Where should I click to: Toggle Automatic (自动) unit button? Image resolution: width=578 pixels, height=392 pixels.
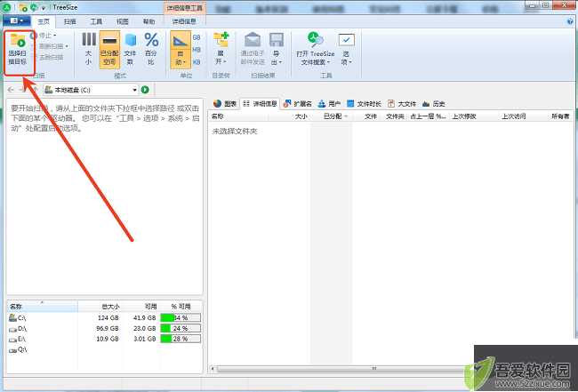[x=181, y=50]
